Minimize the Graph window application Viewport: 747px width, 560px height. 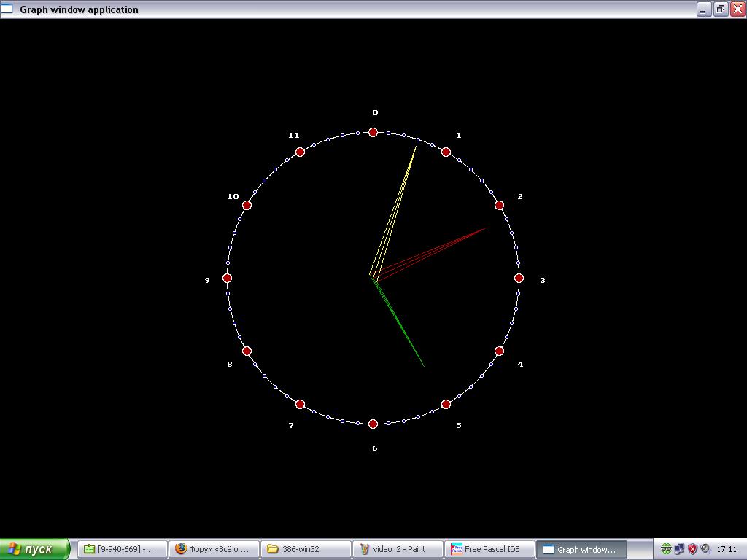tap(704, 9)
